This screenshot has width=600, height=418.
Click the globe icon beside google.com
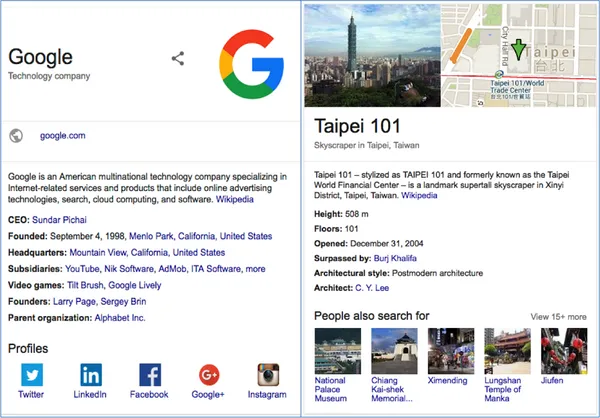pyautogui.click(x=16, y=136)
